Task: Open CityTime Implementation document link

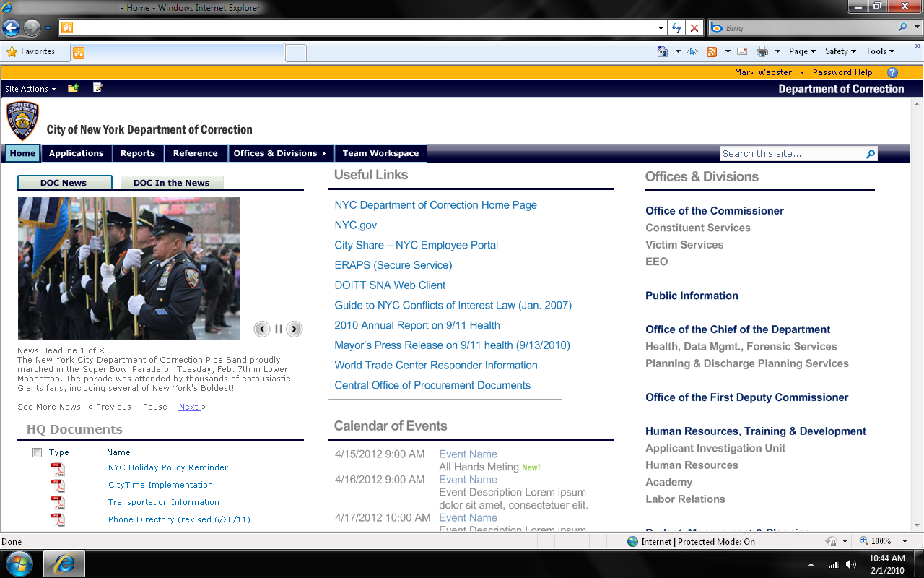Action: [x=160, y=485]
